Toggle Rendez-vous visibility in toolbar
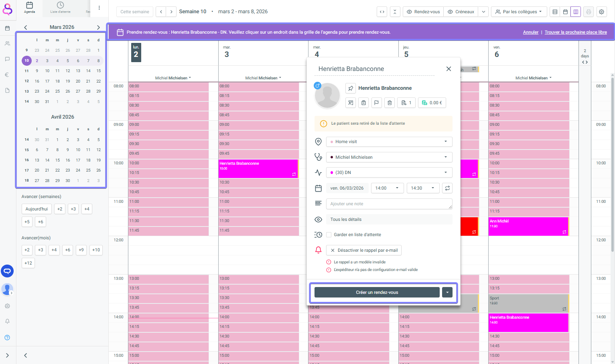This screenshot has width=615, height=364. [423, 12]
